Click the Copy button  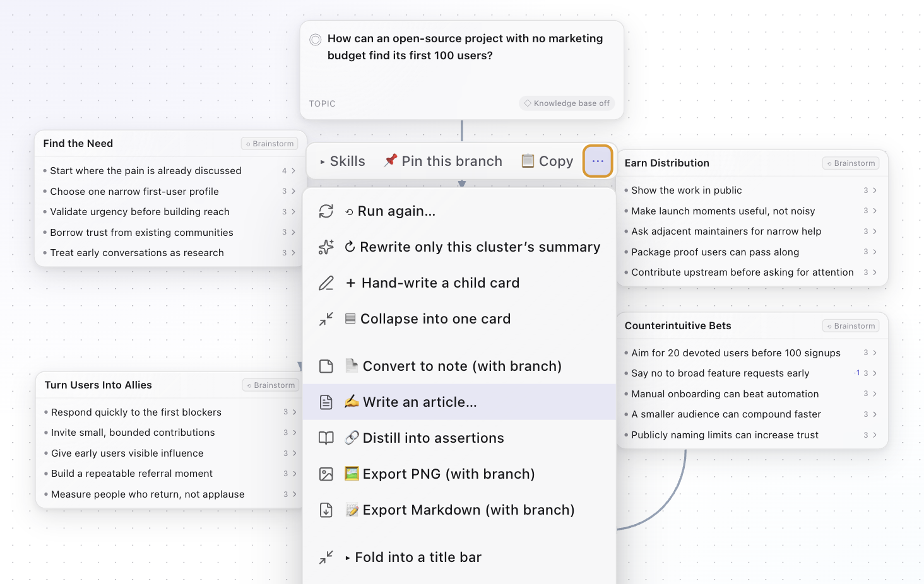[547, 161]
